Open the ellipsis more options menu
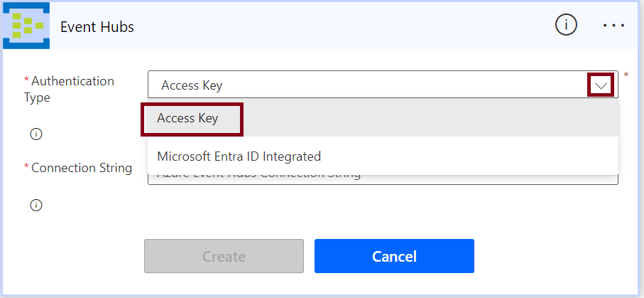The height and width of the screenshot is (298, 644). click(613, 25)
